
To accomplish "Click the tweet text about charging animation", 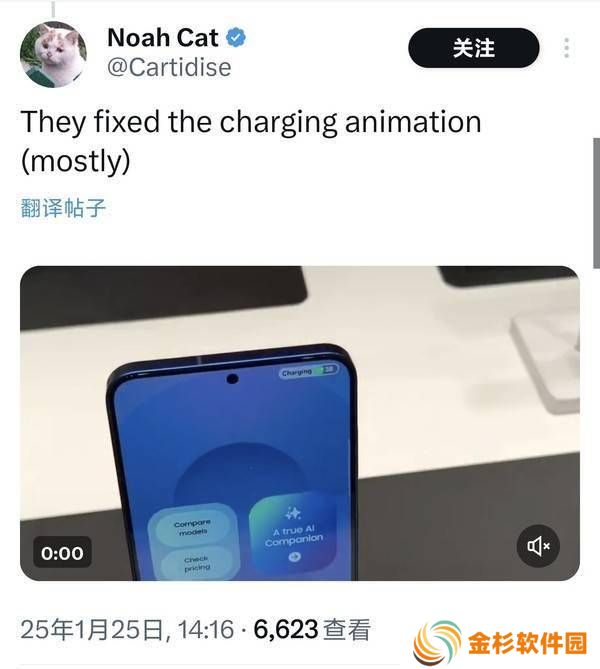I will (251, 141).
